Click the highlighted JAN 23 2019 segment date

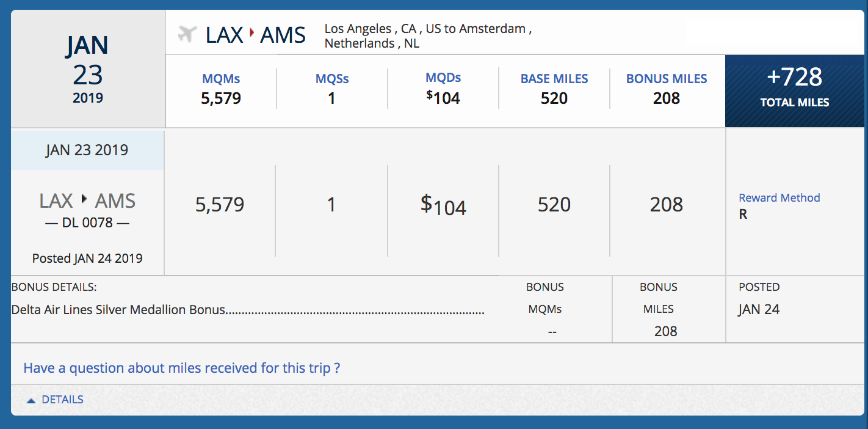87,150
